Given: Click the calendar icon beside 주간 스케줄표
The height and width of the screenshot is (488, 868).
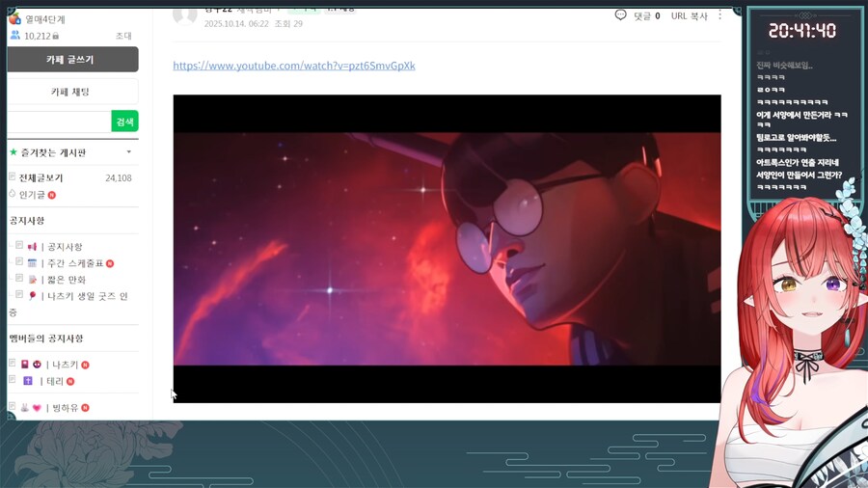Looking at the screenshot, I should [32, 263].
